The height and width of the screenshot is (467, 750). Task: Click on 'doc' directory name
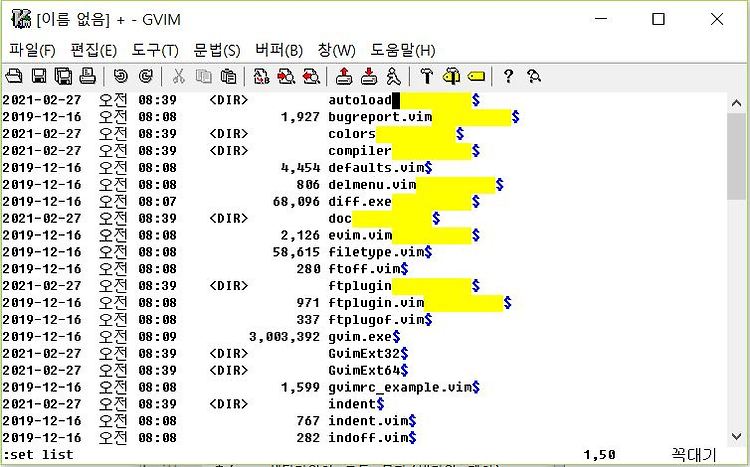340,218
